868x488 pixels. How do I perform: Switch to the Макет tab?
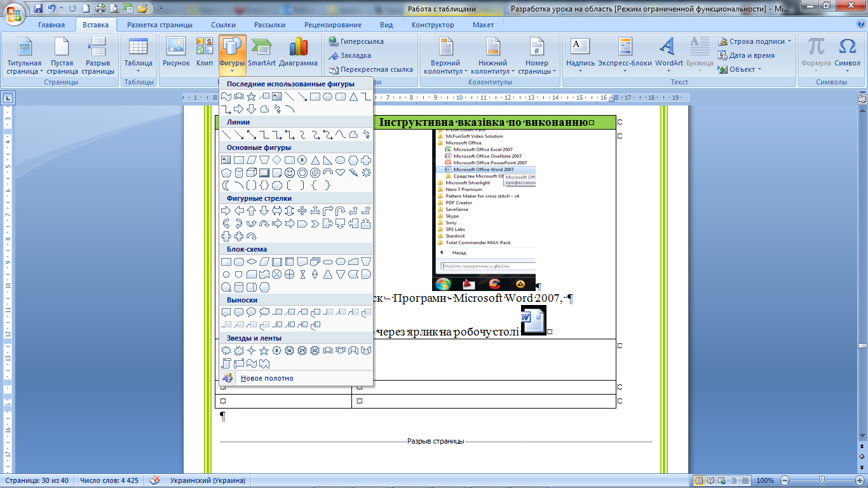point(483,25)
